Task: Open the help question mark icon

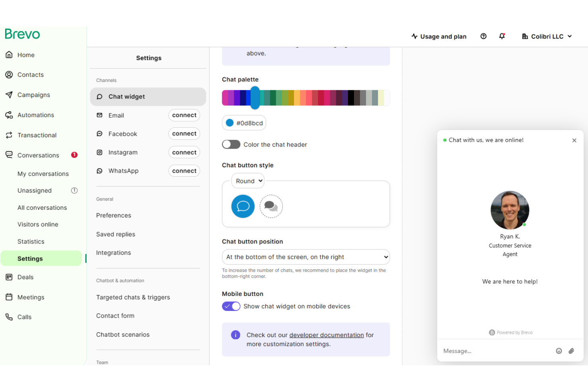Action: point(483,36)
